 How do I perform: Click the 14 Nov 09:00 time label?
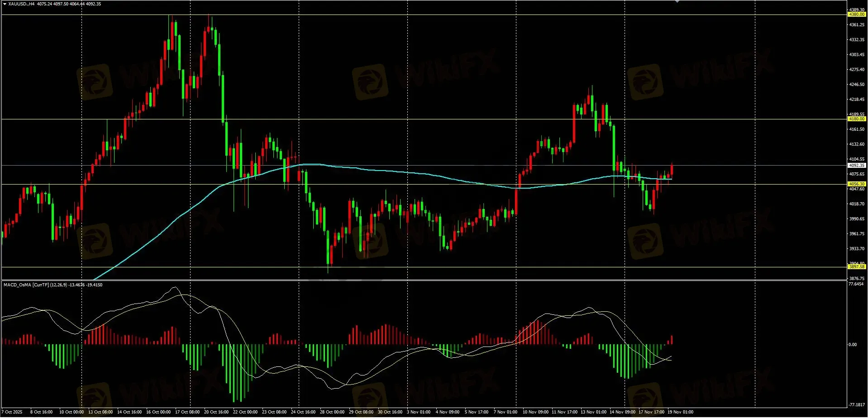(x=622, y=412)
